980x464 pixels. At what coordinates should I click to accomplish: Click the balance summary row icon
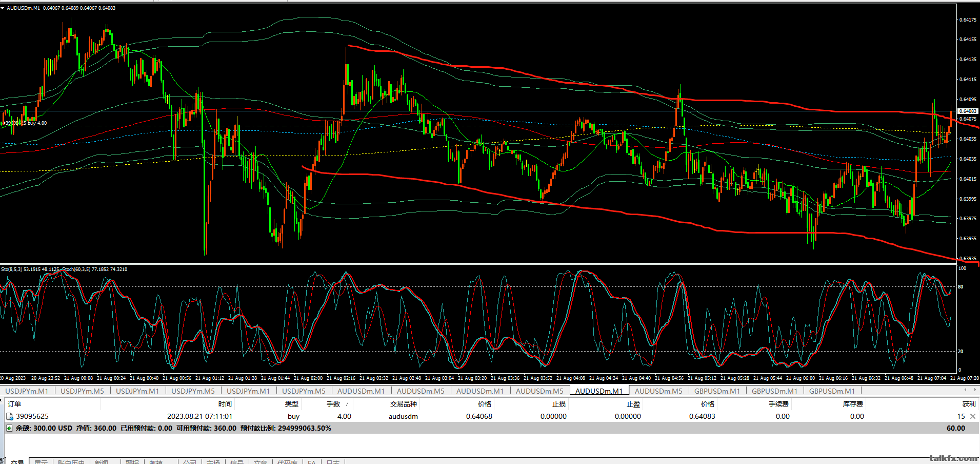9,428
